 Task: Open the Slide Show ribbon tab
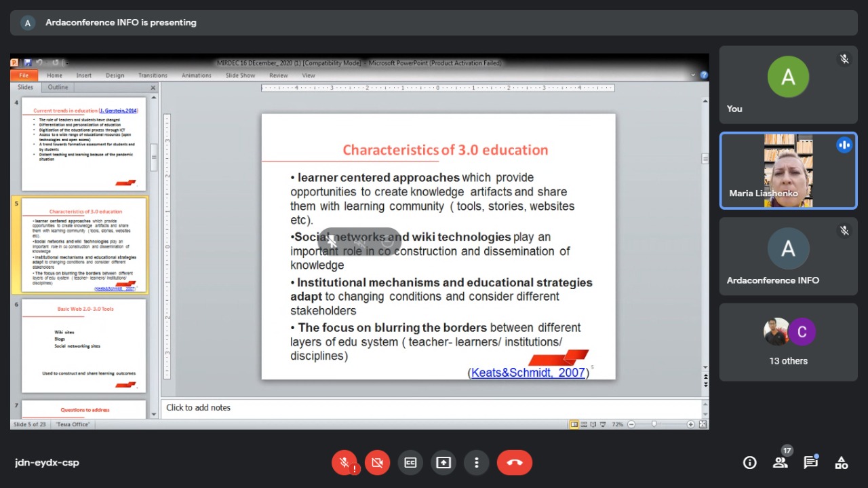(240, 75)
